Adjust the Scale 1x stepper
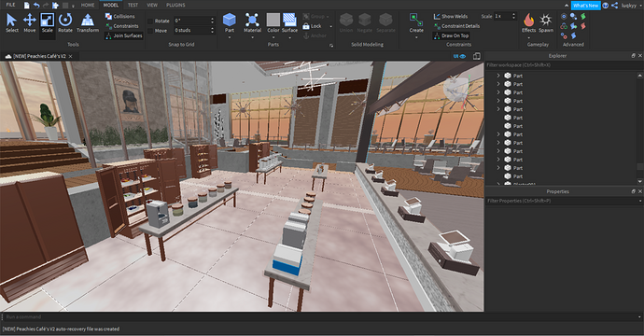644x336 pixels. click(513, 17)
